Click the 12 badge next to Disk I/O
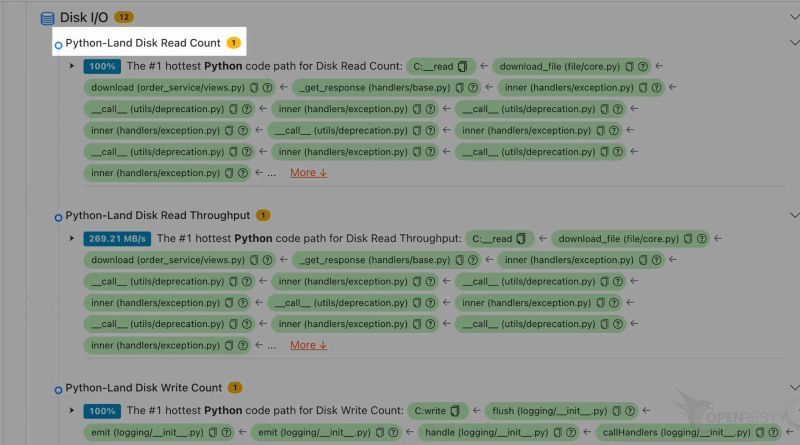This screenshot has height=445, width=800. pyautogui.click(x=123, y=17)
